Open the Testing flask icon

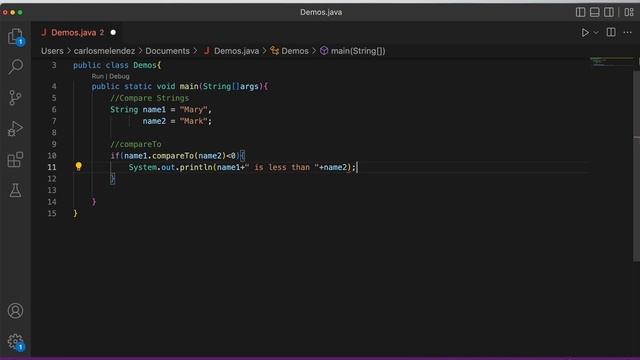click(15, 190)
